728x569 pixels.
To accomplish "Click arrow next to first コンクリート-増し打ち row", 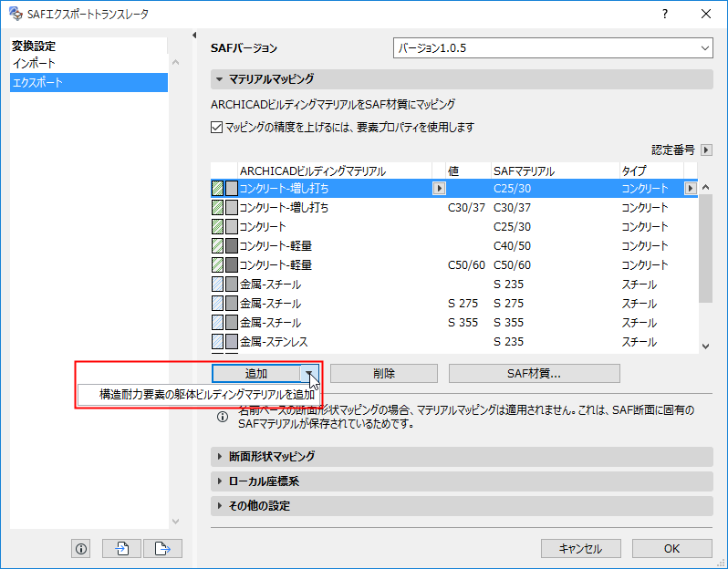I will [439, 189].
